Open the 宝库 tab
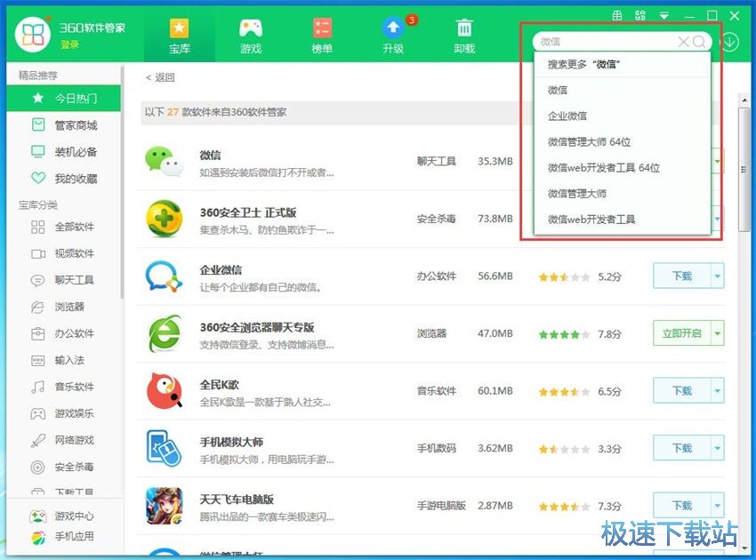Image resolution: width=756 pixels, height=560 pixels. click(x=180, y=36)
